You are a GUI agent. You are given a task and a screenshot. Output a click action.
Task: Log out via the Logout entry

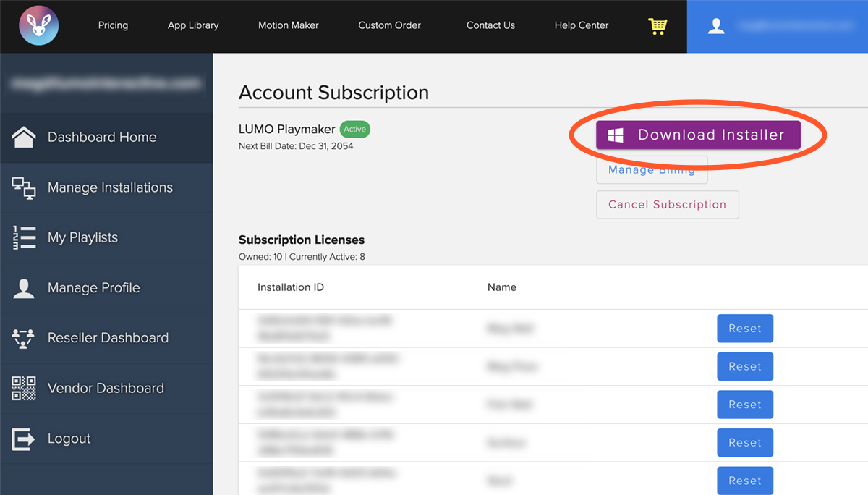pos(106,439)
